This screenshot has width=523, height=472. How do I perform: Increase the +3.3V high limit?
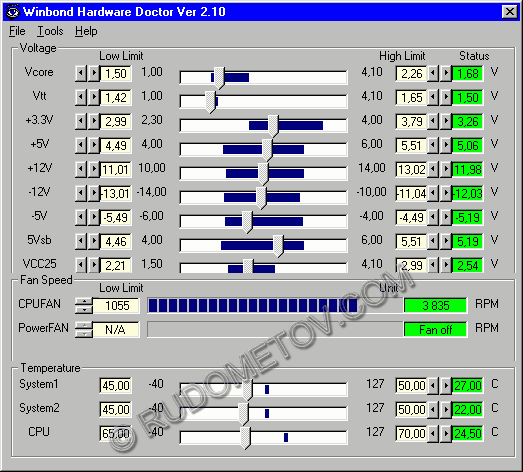[x=446, y=121]
